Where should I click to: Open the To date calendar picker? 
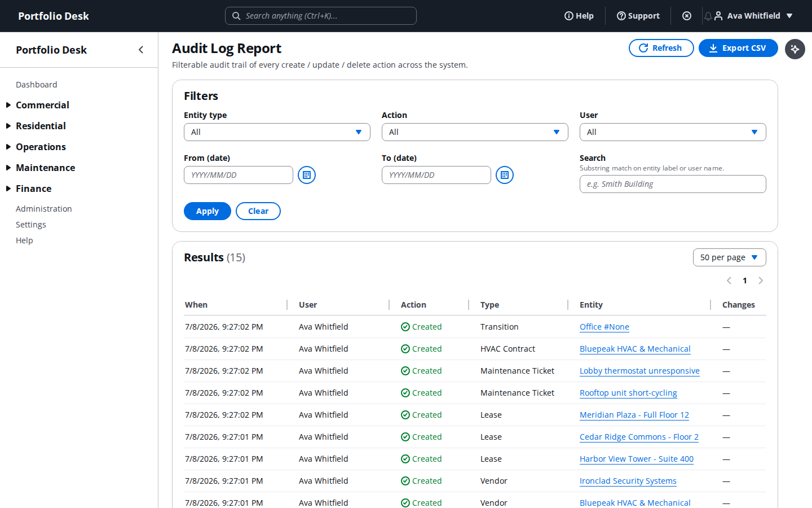point(505,175)
